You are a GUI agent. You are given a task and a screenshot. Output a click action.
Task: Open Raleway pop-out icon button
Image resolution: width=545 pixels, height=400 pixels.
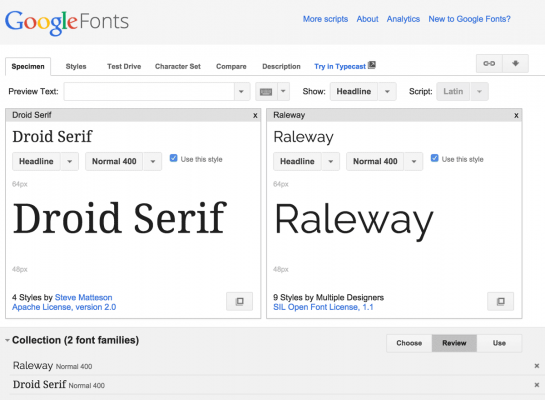pyautogui.click(x=501, y=301)
